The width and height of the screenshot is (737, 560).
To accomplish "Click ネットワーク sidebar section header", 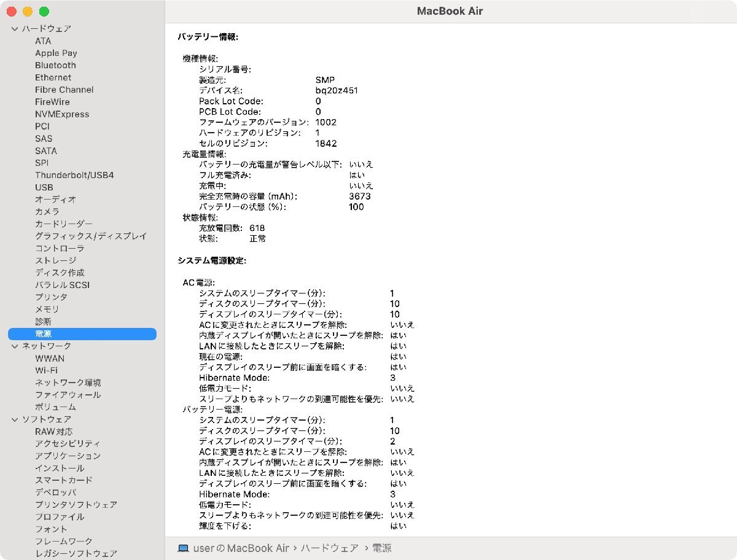I will [x=47, y=346].
